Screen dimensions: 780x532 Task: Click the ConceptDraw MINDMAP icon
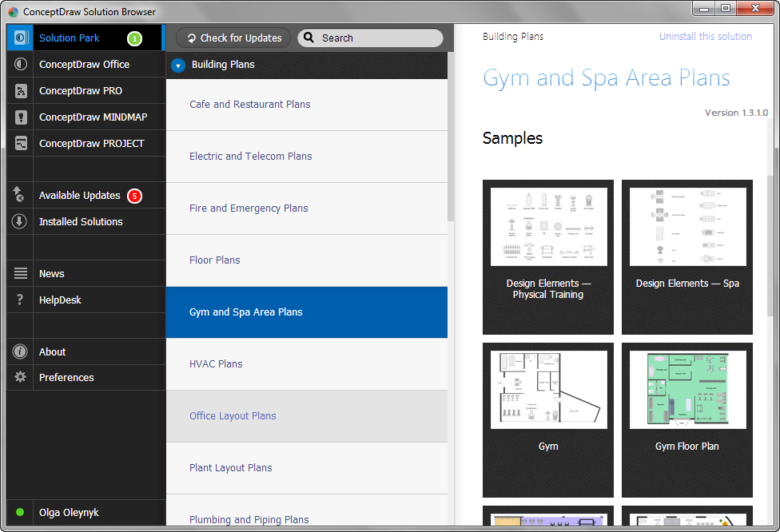tap(21, 117)
